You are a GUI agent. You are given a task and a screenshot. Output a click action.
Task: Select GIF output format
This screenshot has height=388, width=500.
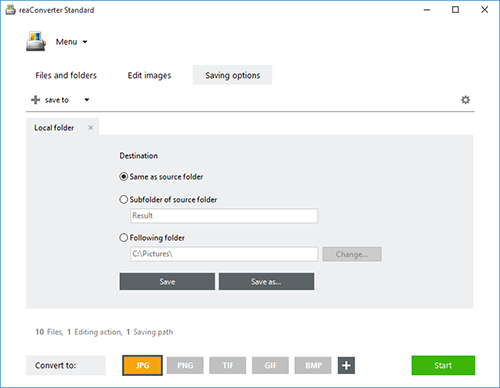(x=270, y=366)
